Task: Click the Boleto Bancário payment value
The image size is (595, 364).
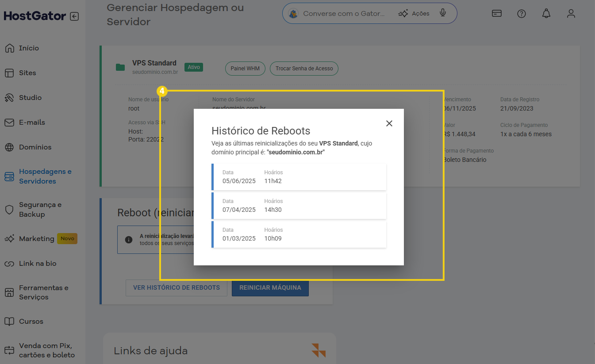Action: coord(465,160)
